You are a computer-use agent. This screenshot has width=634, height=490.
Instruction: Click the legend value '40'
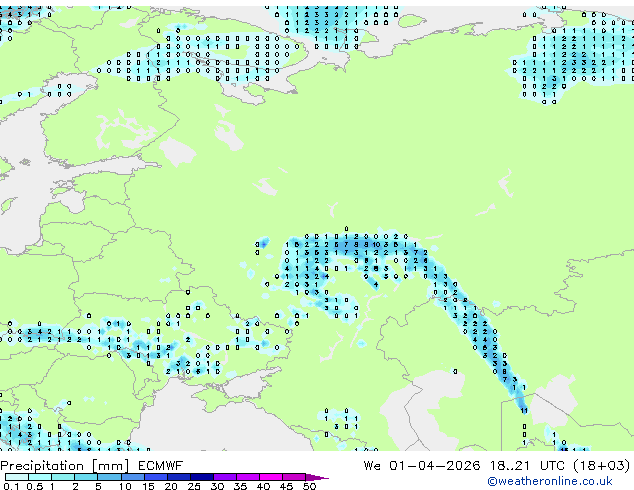click(x=263, y=486)
